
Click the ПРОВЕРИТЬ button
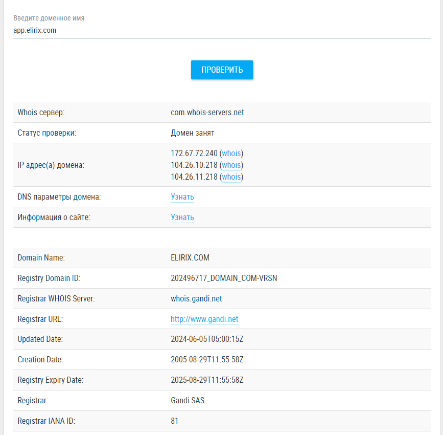222,70
